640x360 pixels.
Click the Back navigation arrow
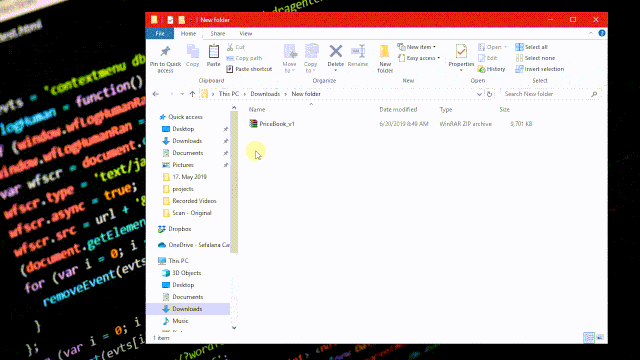click(x=156, y=94)
